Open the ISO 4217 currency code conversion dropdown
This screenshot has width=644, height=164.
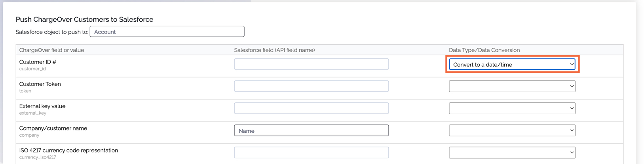(x=512, y=153)
